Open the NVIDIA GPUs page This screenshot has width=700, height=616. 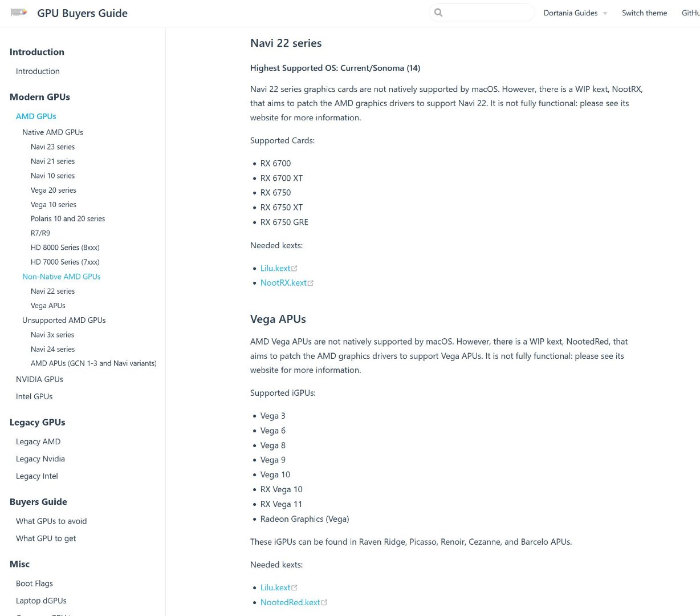coord(39,379)
